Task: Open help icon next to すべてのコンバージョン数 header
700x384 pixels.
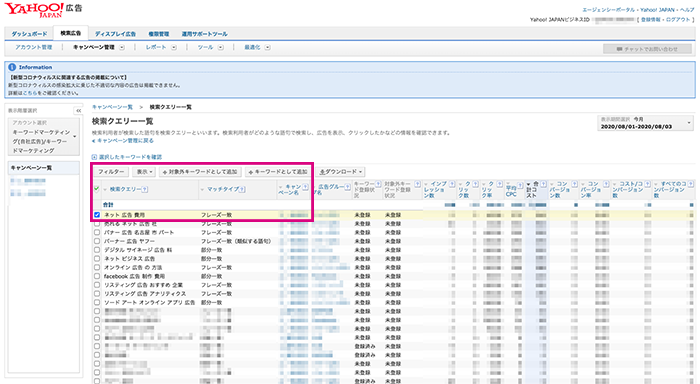Action: pos(691,184)
